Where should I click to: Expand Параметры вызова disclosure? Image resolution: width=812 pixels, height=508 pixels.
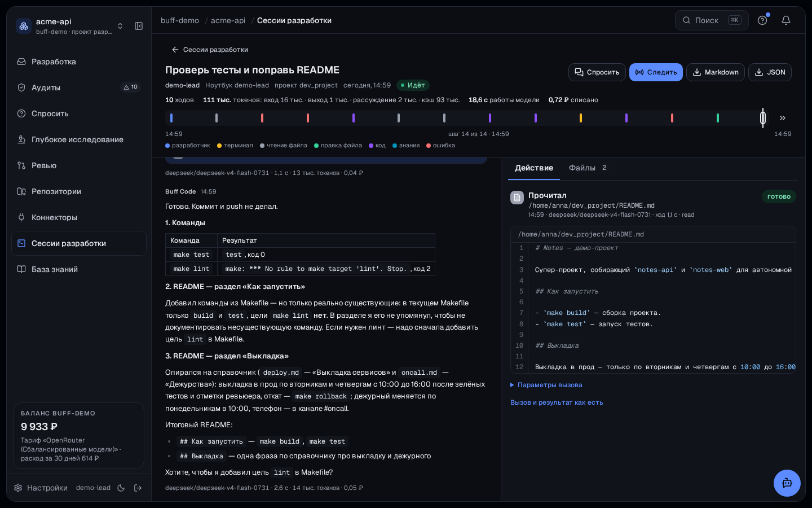pyautogui.click(x=546, y=385)
